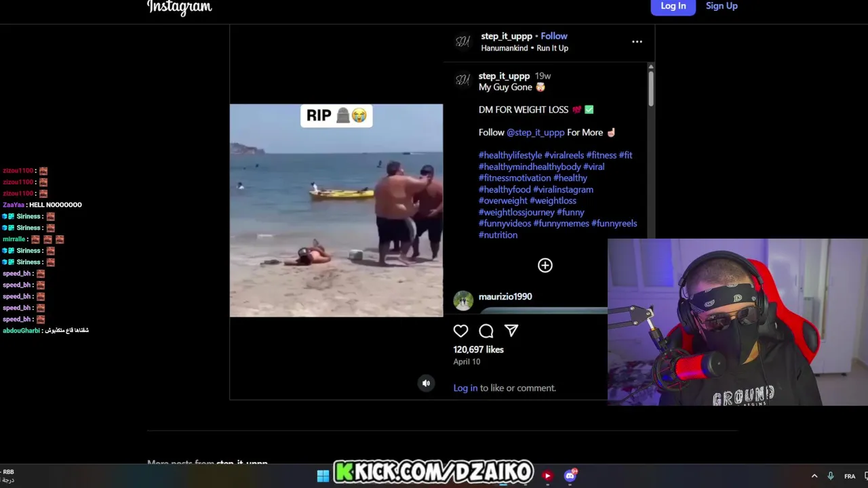Expand the system tray hidden icons chevron
This screenshot has height=488, width=868.
tap(814, 476)
